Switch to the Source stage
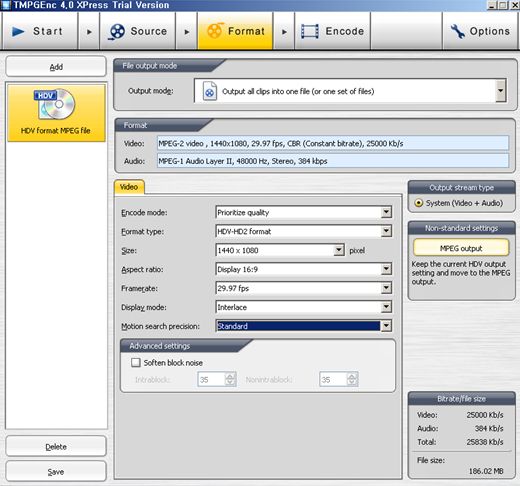The width and height of the screenshot is (520, 486). pyautogui.click(x=137, y=31)
